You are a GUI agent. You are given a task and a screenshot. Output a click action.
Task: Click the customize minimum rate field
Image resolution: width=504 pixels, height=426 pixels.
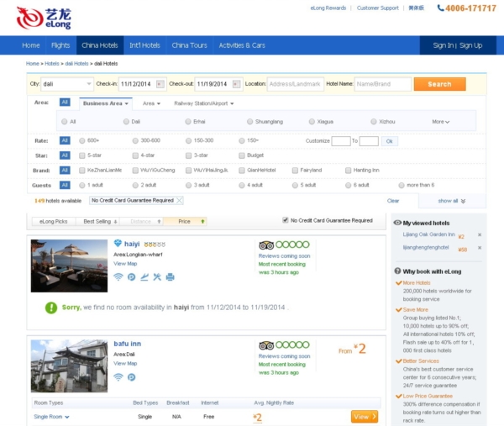tap(341, 141)
